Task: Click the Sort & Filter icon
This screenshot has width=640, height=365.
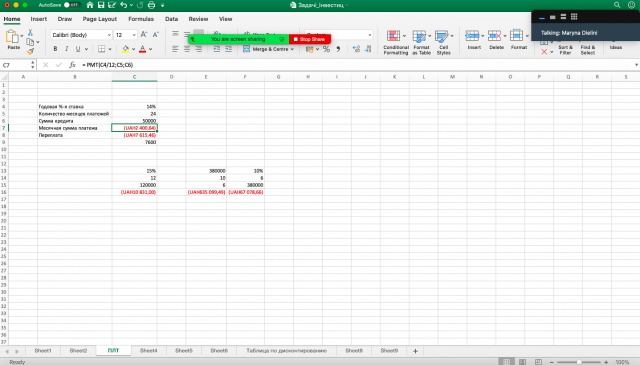Action: (x=565, y=50)
